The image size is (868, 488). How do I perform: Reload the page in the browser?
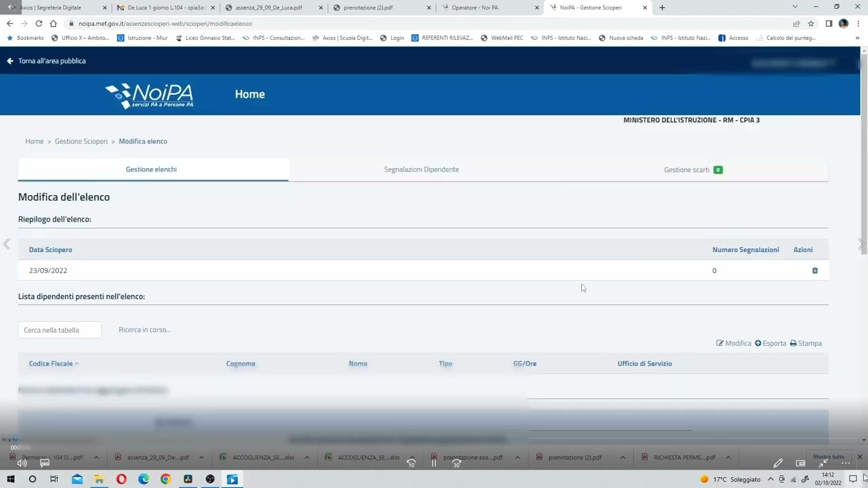pyautogui.click(x=39, y=23)
